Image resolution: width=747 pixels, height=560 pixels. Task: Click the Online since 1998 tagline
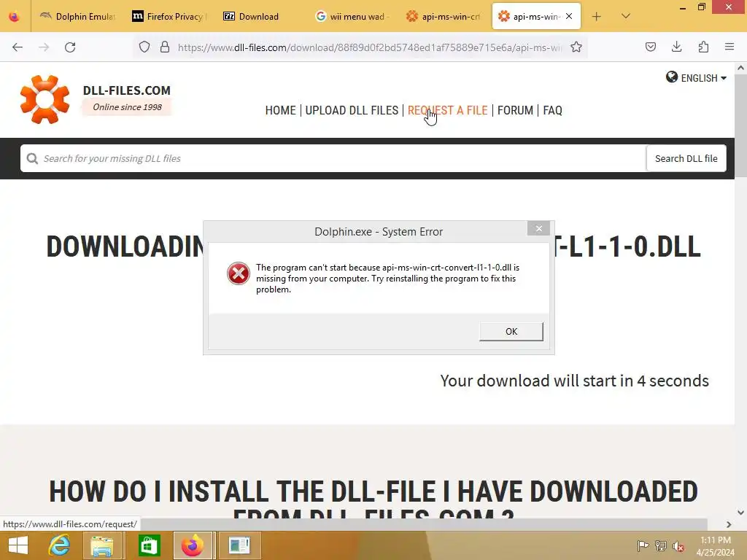pos(127,107)
